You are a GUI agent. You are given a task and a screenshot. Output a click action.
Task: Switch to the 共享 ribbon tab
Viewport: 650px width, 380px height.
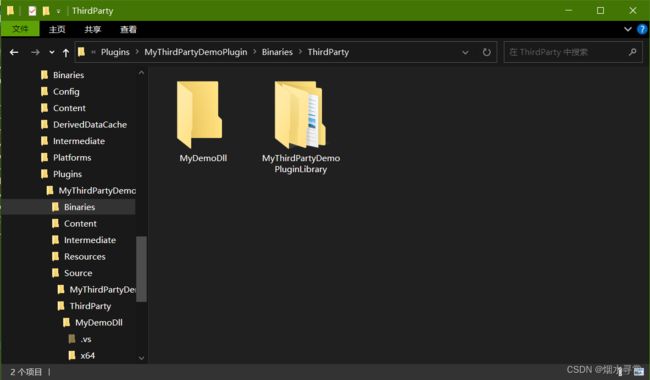(x=92, y=29)
